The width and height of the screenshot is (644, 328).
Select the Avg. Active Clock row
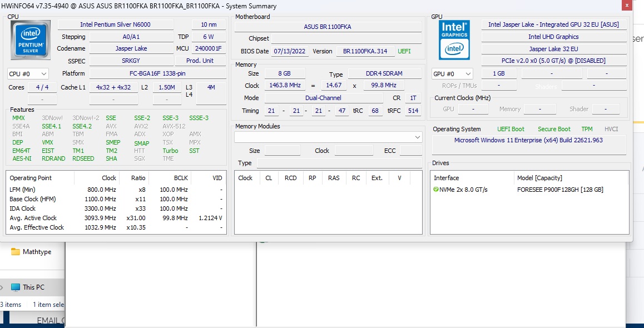point(116,218)
